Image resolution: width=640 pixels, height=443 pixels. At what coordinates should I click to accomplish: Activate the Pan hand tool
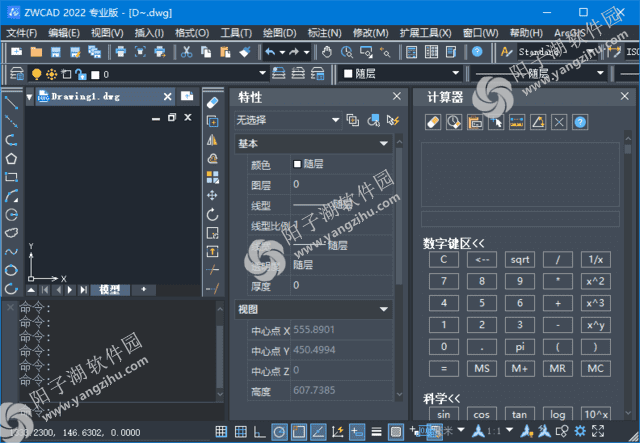click(327, 52)
